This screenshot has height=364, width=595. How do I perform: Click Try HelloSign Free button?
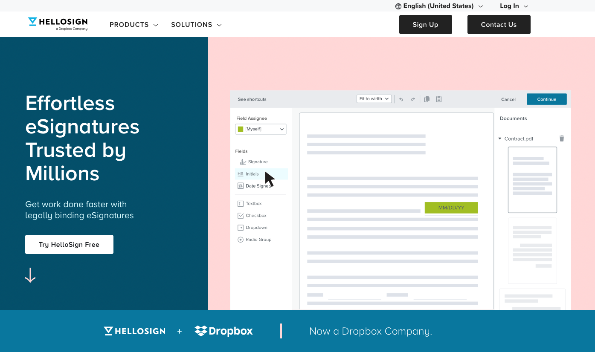pyautogui.click(x=69, y=244)
